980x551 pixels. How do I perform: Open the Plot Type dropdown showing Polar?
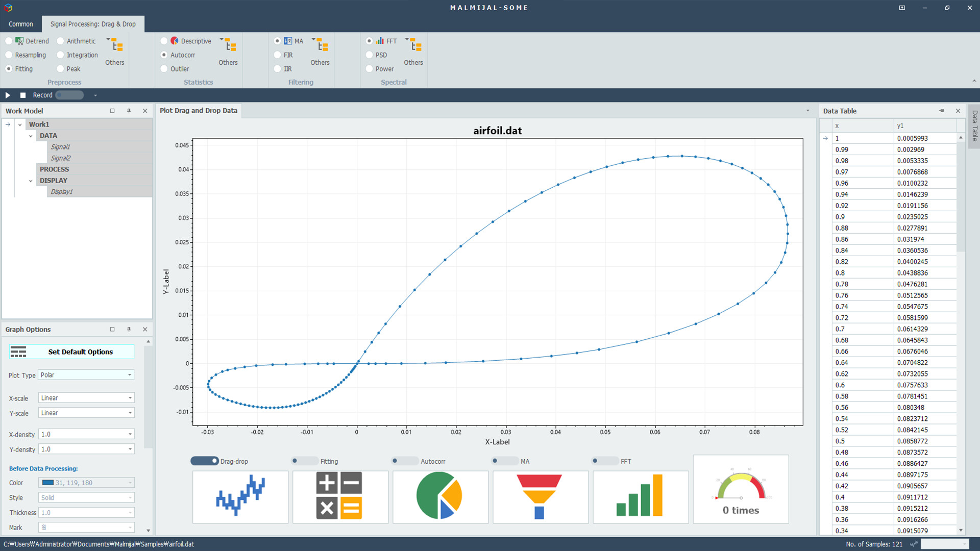[x=85, y=374]
